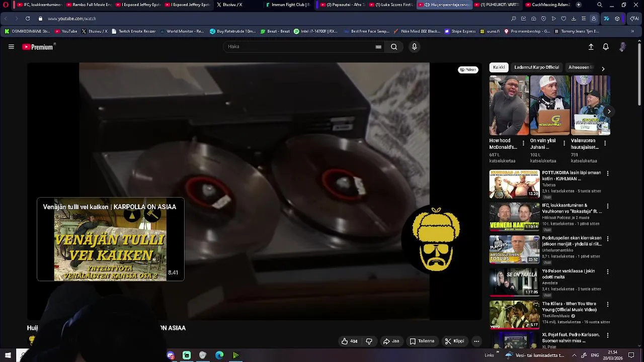Image resolution: width=644 pixels, height=362 pixels.
Task: Show hidden system tray icons chevron
Action: point(574,355)
